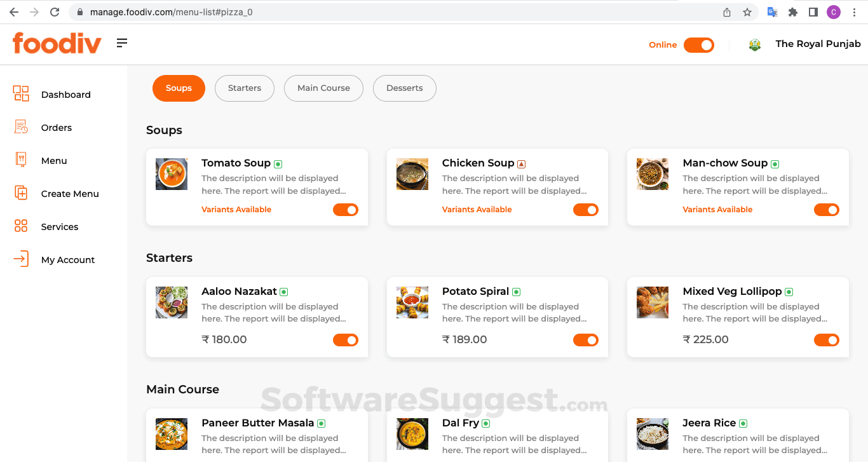The image size is (868, 462).
Task: Select the Orders icon in the sidebar
Action: [21, 126]
